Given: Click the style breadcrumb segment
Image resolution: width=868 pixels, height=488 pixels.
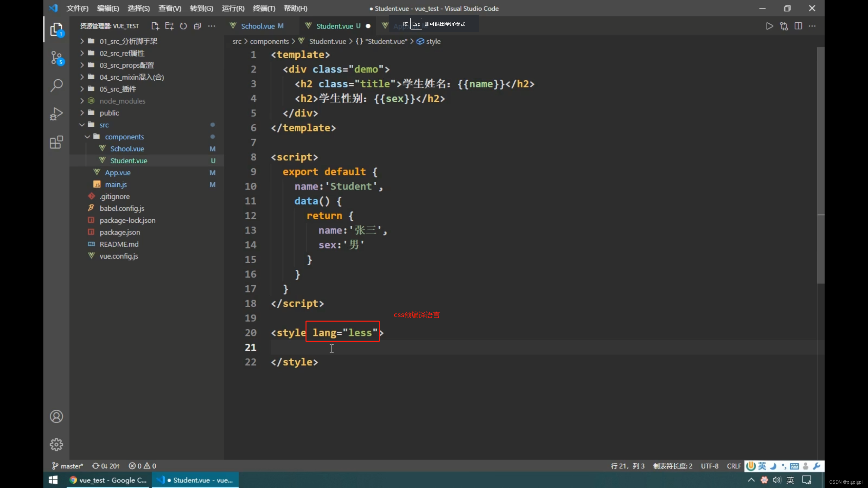Looking at the screenshot, I should pyautogui.click(x=429, y=41).
